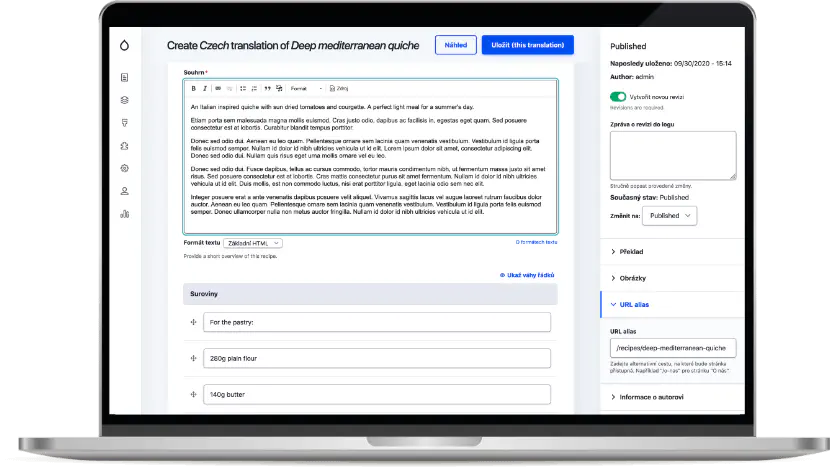The width and height of the screenshot is (830, 468).
Task: Grab drag handle for 'For the pastry:' row
Action: [194, 322]
